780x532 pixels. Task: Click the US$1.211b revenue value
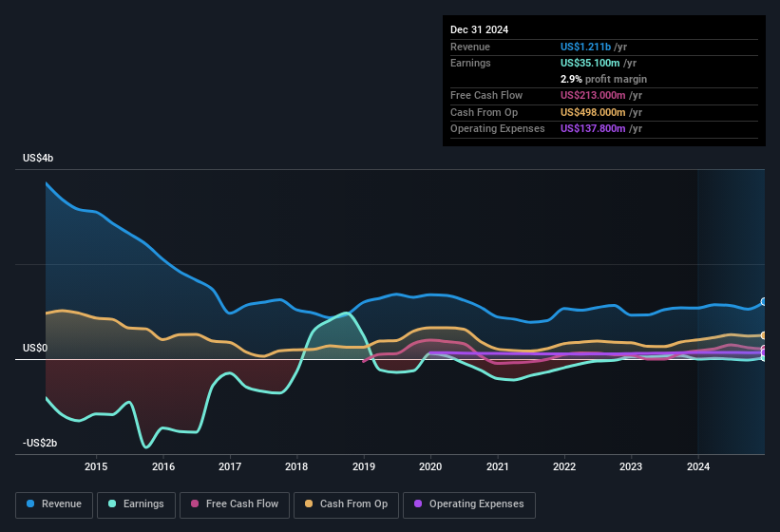585,47
